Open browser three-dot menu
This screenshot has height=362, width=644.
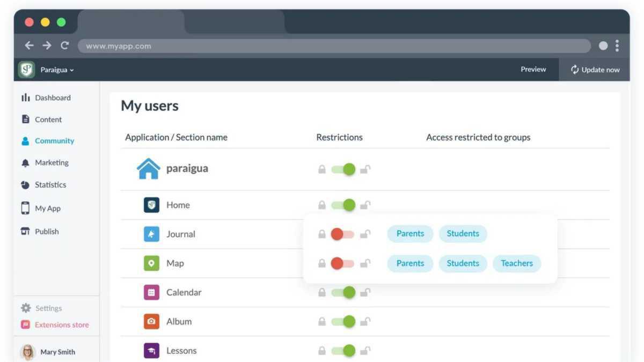pyautogui.click(x=617, y=46)
